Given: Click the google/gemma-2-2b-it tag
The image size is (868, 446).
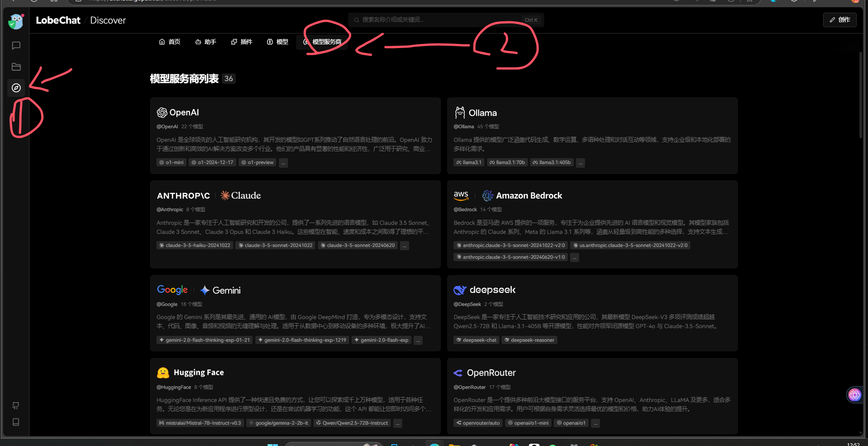Looking at the screenshot, I should pos(278,423).
